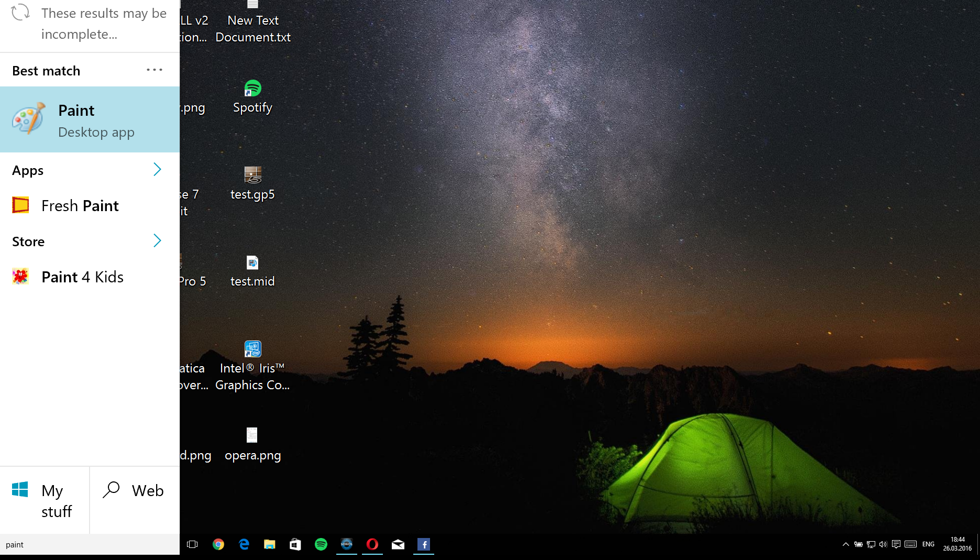Viewport: 980px width, 560px height.
Task: Select the test.mid desktop file
Action: (x=253, y=271)
